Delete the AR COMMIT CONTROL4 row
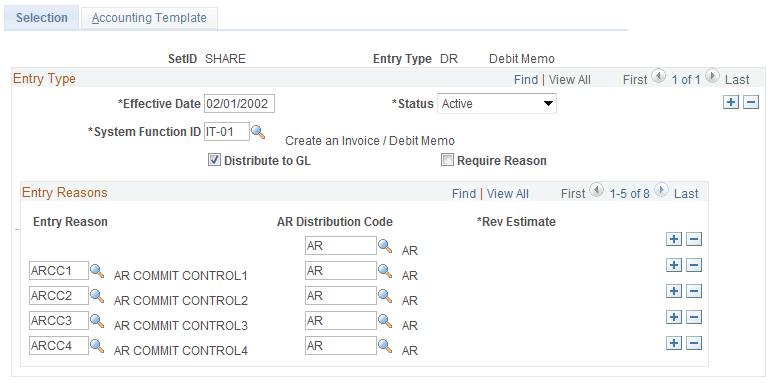The width and height of the screenshot is (775, 383). click(x=694, y=343)
